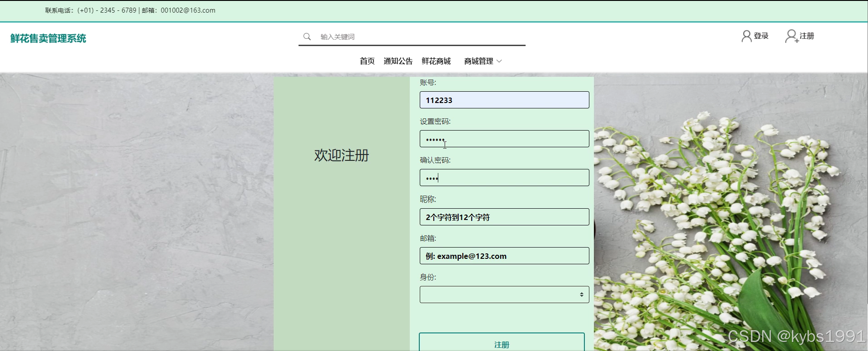Submit with the green 注册 button
The image size is (868, 351).
pyautogui.click(x=502, y=342)
